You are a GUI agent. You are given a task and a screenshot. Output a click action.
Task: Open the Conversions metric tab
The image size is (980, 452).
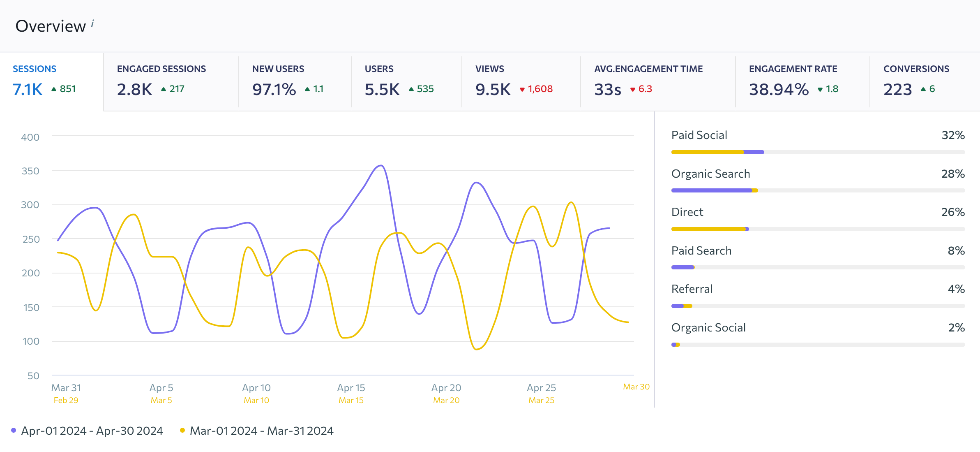[925, 82]
